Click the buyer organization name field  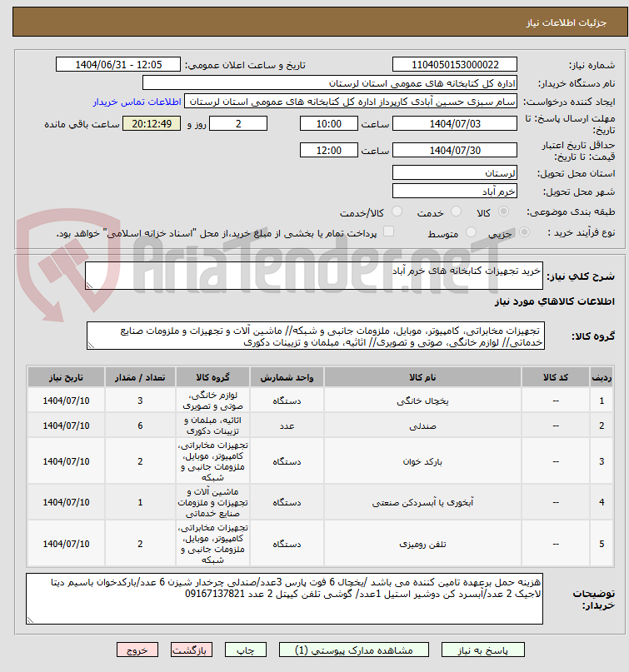(x=330, y=83)
